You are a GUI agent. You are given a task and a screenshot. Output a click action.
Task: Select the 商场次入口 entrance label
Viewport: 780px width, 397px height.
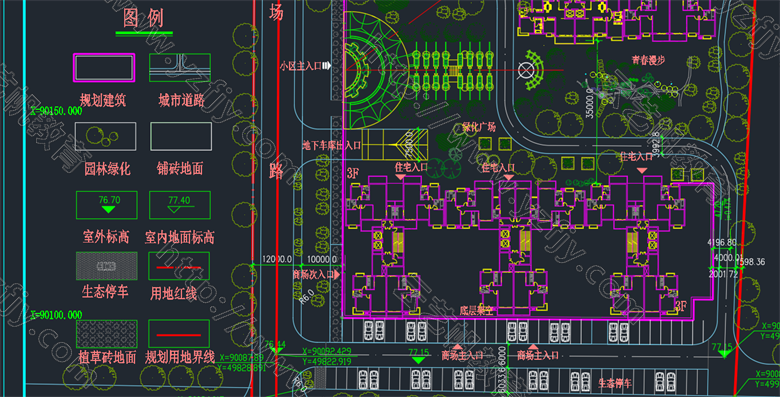(313, 274)
